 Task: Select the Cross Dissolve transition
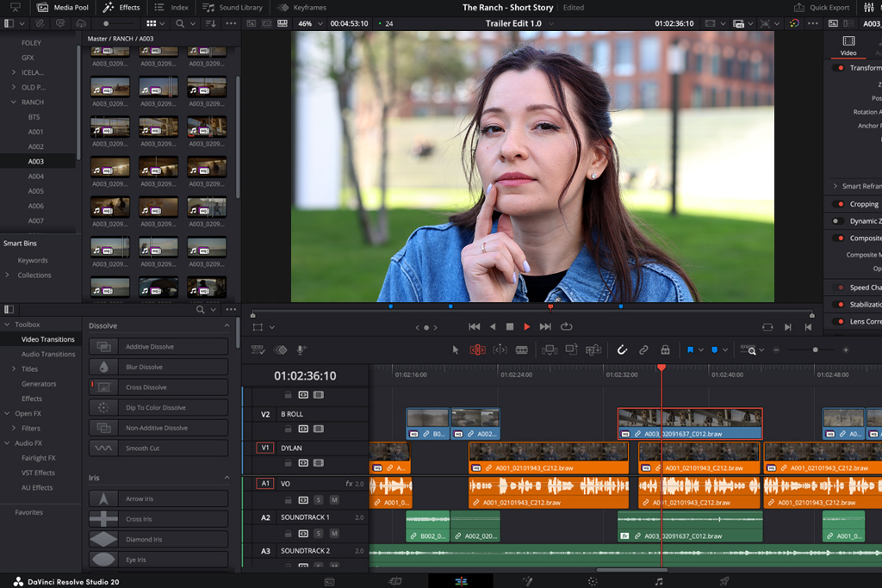pyautogui.click(x=158, y=387)
